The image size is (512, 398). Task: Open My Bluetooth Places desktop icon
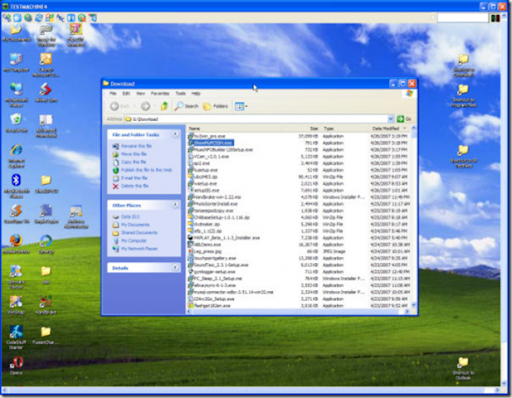pyautogui.click(x=16, y=186)
